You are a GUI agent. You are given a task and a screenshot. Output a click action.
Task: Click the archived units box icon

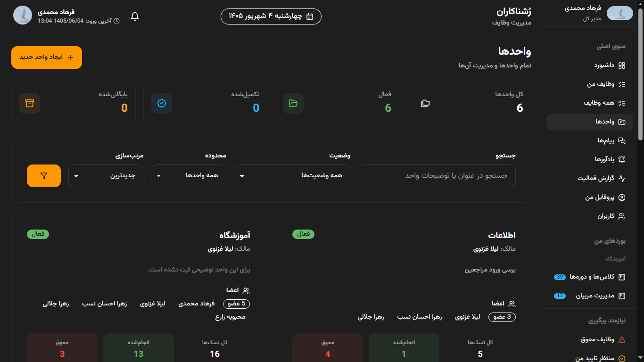click(30, 103)
